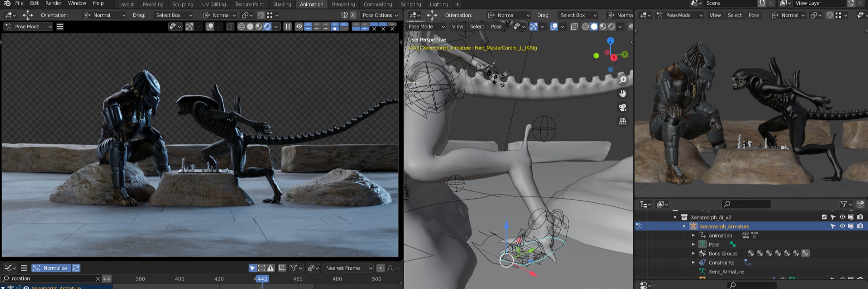868x289 pixels.
Task: Open Render menu
Action: 53,3
